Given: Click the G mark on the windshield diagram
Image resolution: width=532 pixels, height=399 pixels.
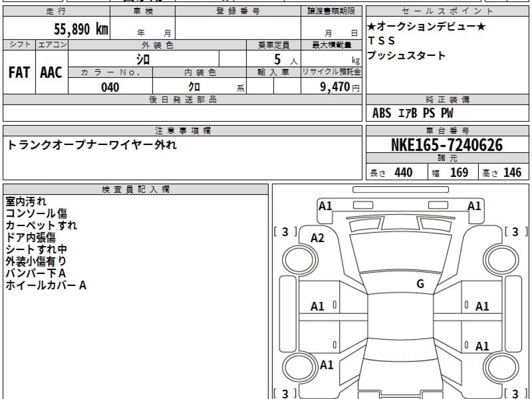Looking at the screenshot, I should [420, 284].
